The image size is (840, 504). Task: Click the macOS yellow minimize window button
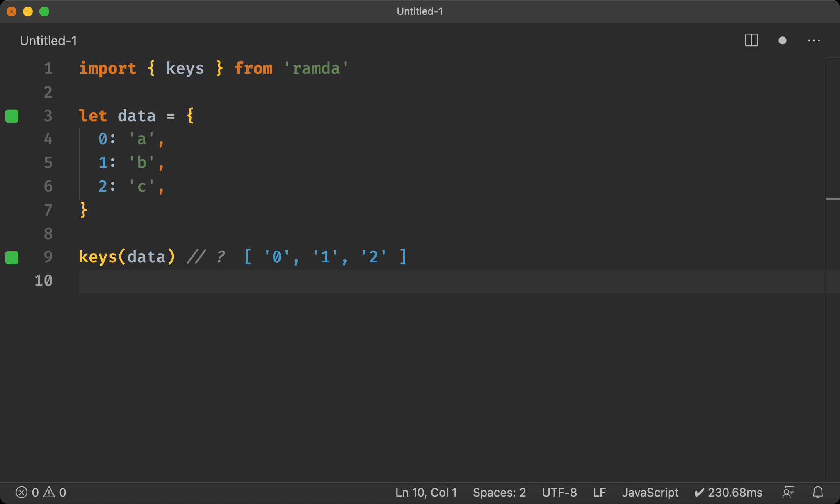28,11
